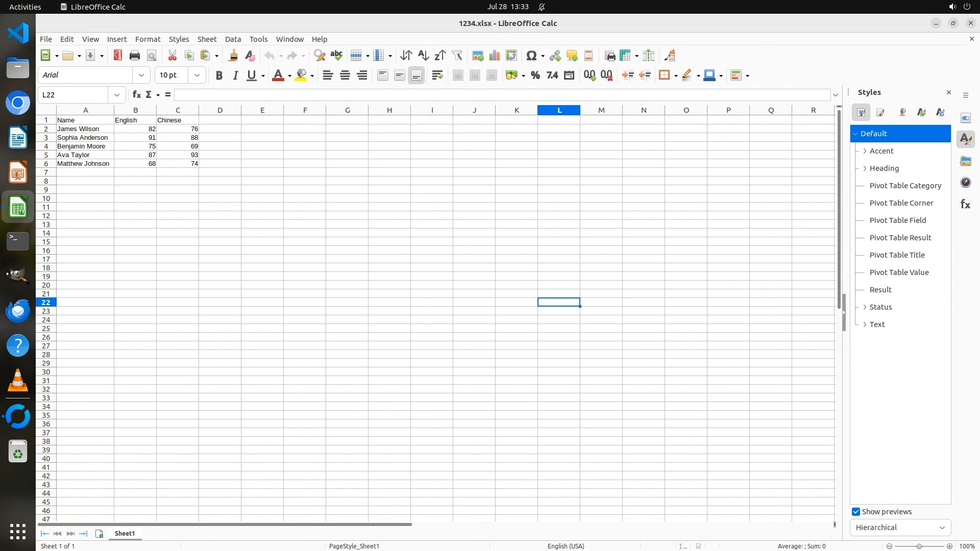
Task: Select the Sheet1 tab
Action: tap(125, 534)
